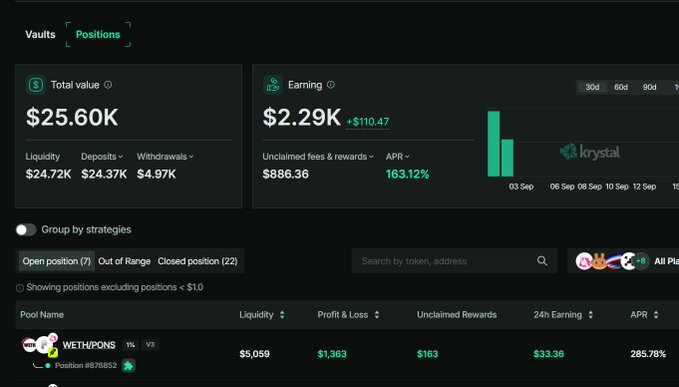Click the $24.72K Liquidity value
This screenshot has width=679, height=387.
48,174
